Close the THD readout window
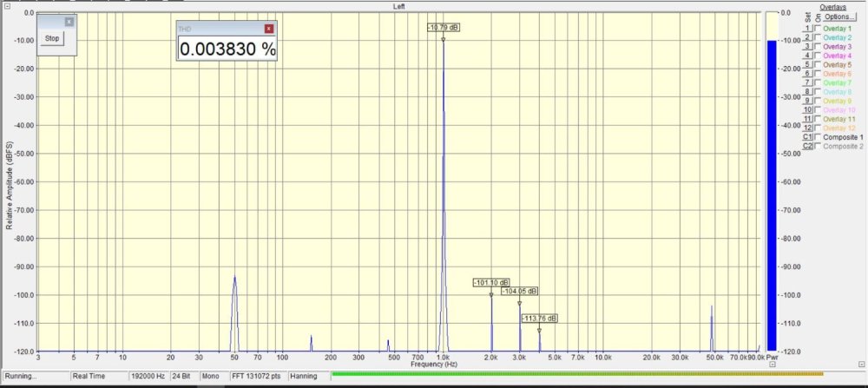Viewport: 868px width, 388px height. [x=269, y=29]
